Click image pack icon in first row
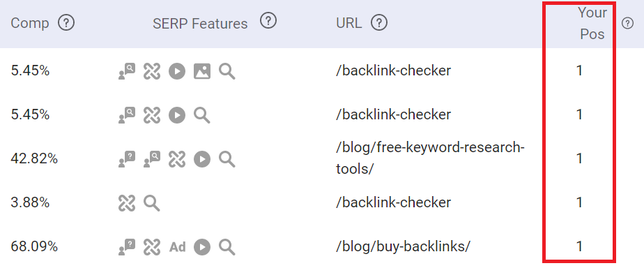 click(x=202, y=71)
